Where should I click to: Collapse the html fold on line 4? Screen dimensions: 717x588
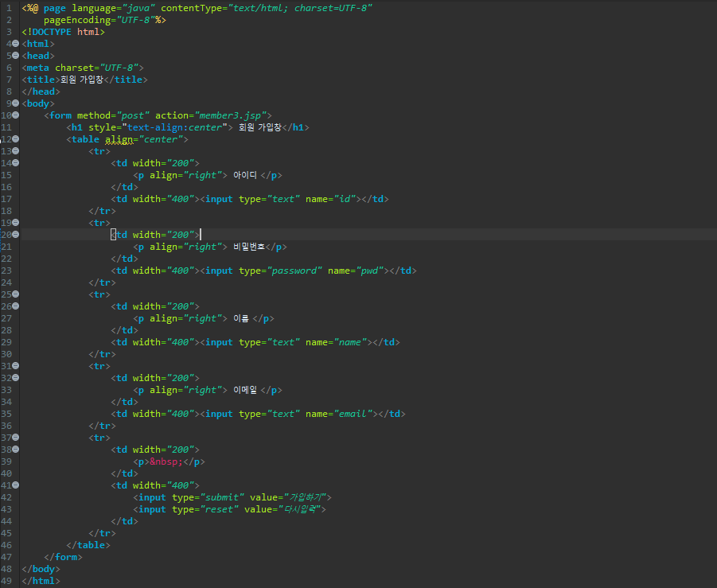point(16,44)
